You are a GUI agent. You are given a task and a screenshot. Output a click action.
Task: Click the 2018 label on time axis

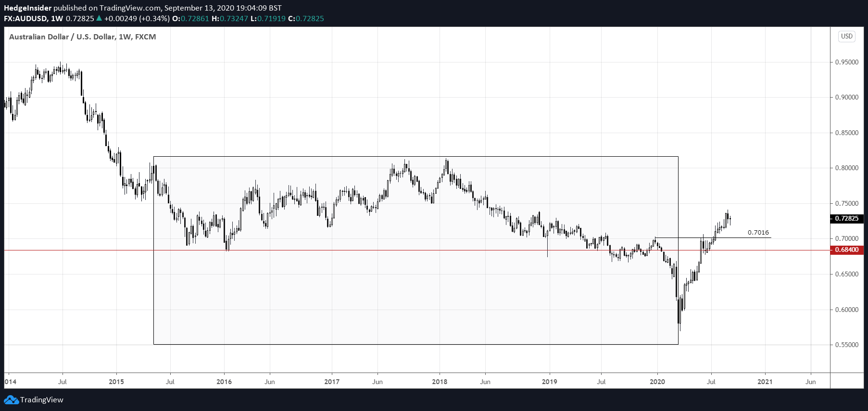click(x=440, y=382)
